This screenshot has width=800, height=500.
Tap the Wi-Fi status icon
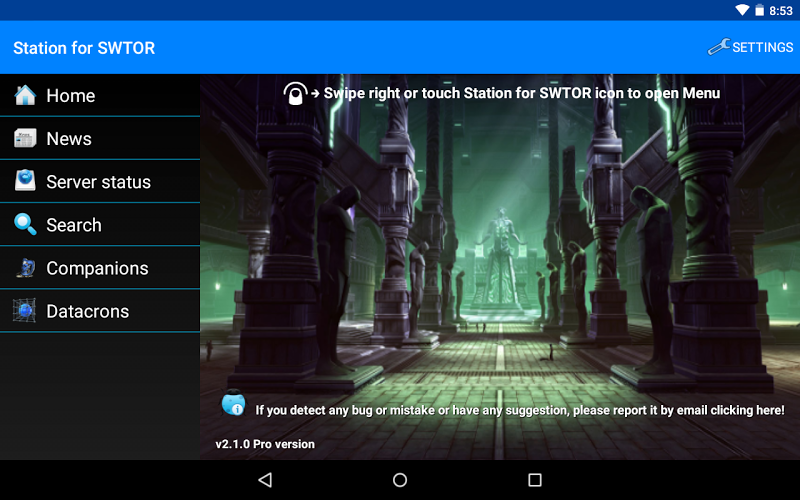(x=742, y=10)
